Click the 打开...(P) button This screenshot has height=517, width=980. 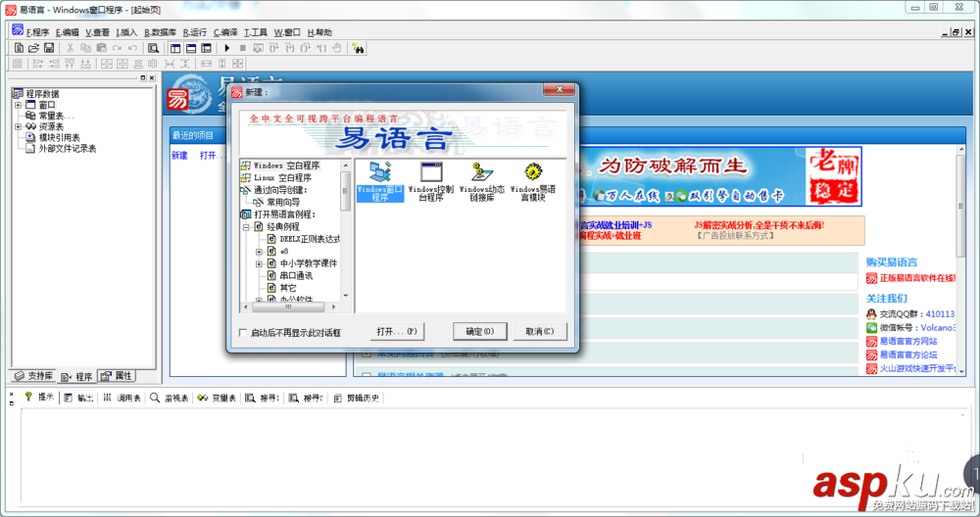(x=397, y=332)
